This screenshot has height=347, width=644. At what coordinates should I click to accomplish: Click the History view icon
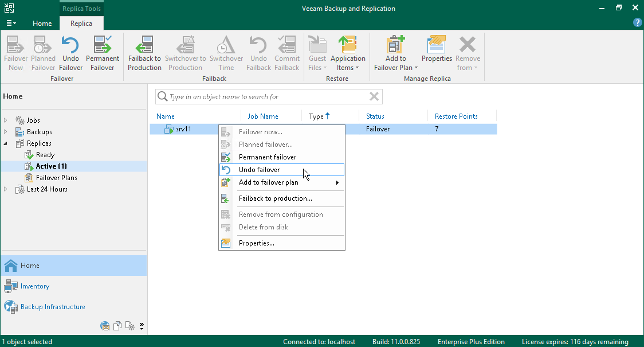[130, 326]
